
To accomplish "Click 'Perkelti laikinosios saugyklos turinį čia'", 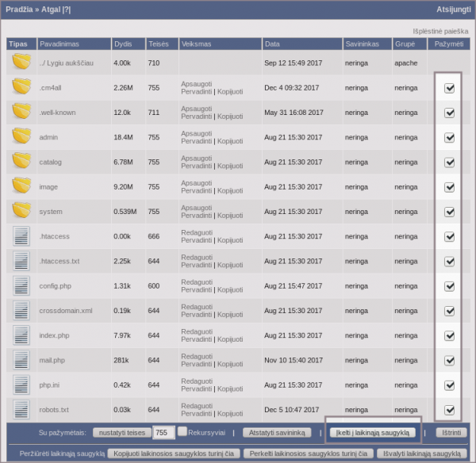I will (x=309, y=453).
